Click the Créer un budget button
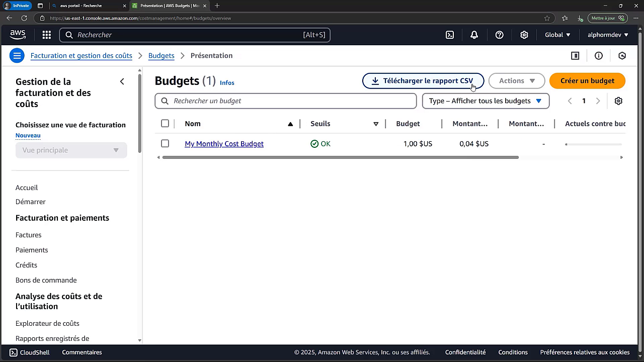 [x=587, y=80]
